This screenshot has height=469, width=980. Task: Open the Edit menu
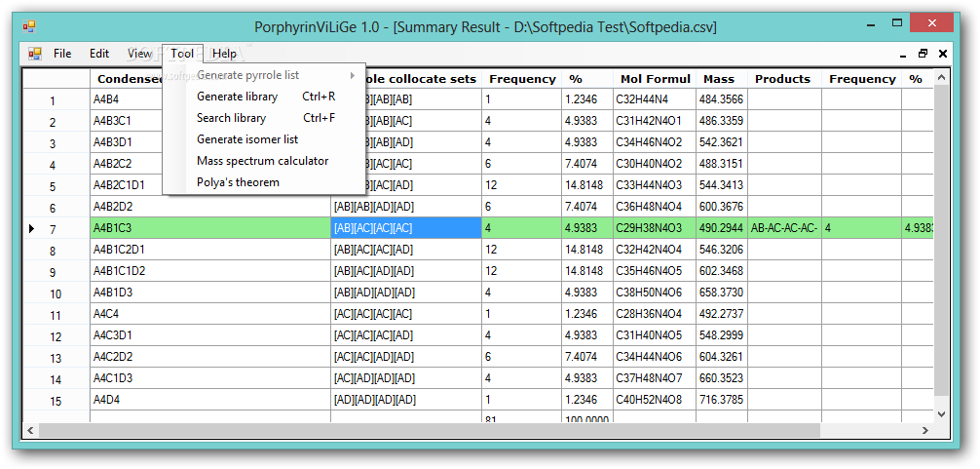click(x=99, y=54)
